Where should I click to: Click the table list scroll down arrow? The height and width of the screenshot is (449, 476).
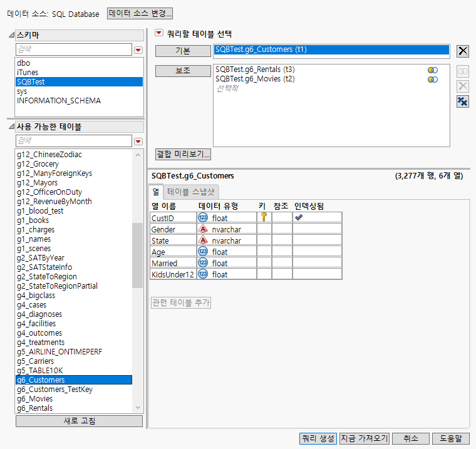[x=138, y=408]
